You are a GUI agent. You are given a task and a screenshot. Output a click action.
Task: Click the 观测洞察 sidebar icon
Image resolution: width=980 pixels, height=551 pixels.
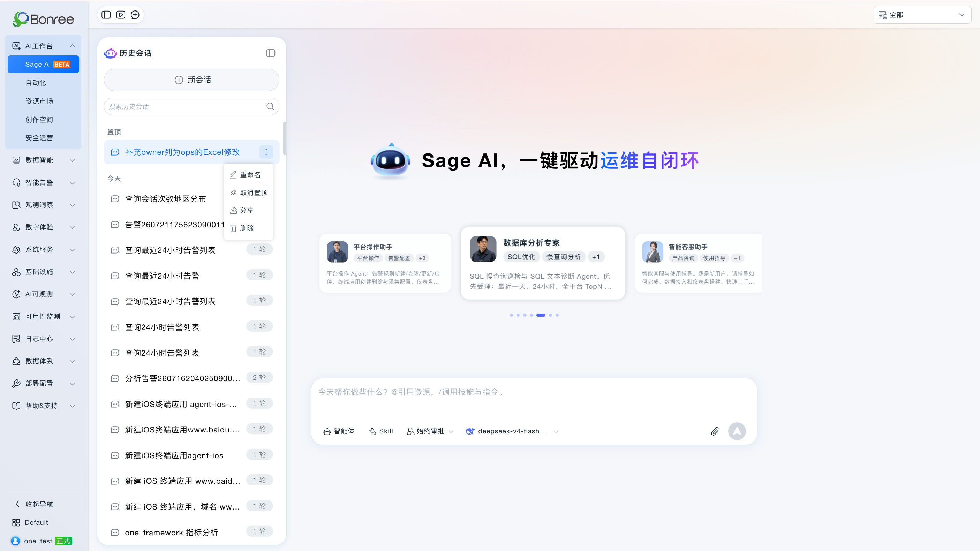click(x=16, y=205)
